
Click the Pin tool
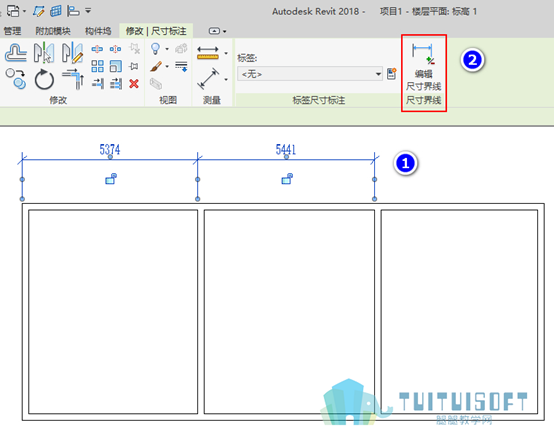(x=134, y=66)
